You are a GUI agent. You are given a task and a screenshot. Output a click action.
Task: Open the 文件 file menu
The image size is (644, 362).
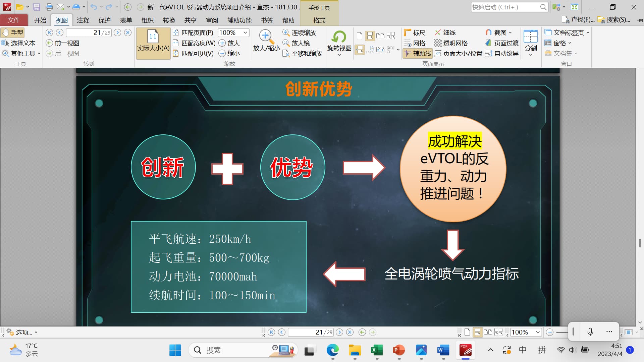pos(14,20)
